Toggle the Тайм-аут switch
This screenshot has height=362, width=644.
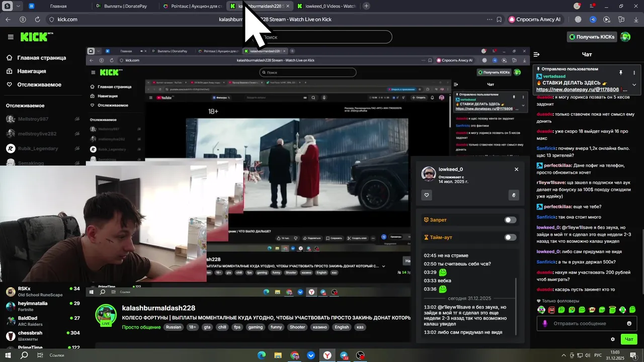pos(510,237)
